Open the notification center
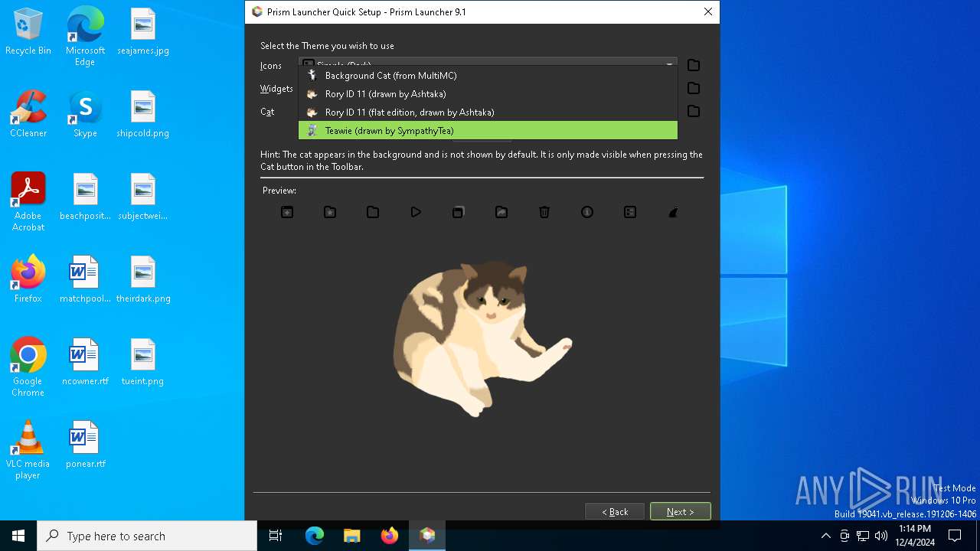 point(955,536)
